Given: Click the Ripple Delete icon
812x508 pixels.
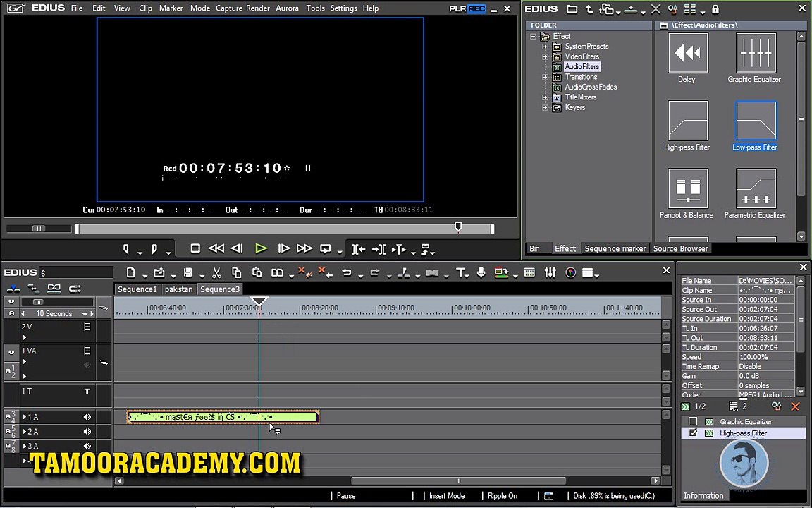Looking at the screenshot, I should [325, 272].
